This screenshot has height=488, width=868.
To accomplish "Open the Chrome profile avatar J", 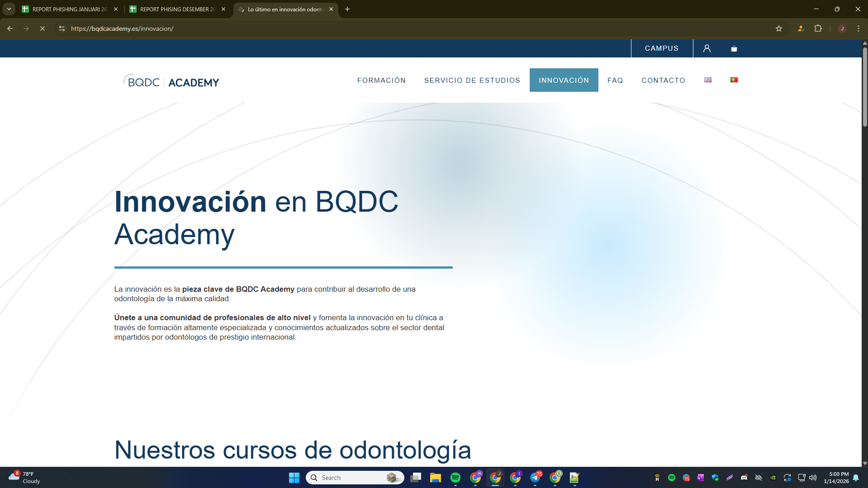I will 842,28.
